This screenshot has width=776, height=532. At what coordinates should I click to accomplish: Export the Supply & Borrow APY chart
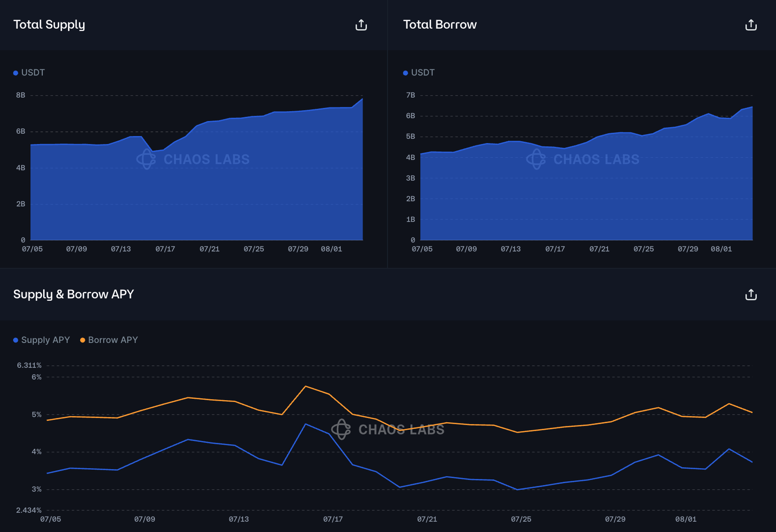(751, 295)
